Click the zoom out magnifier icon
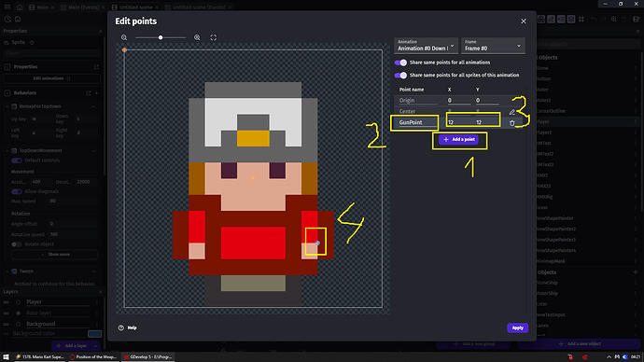This screenshot has height=362, width=644. [124, 37]
